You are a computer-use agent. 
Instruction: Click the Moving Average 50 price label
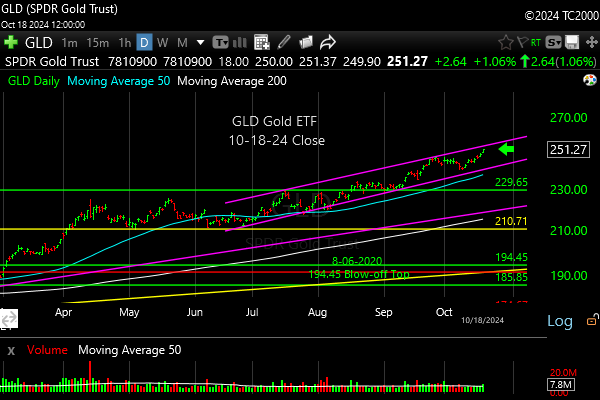pyautogui.click(x=119, y=81)
